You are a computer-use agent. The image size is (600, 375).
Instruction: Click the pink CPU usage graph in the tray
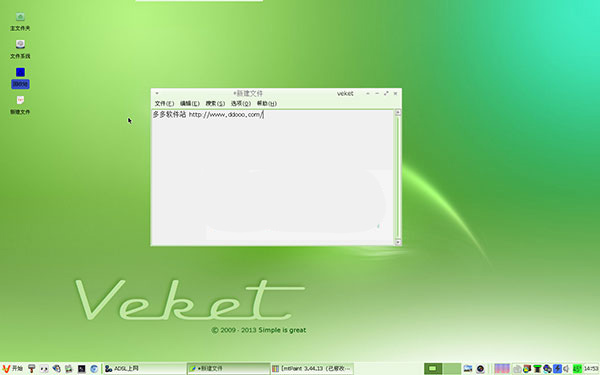502,368
